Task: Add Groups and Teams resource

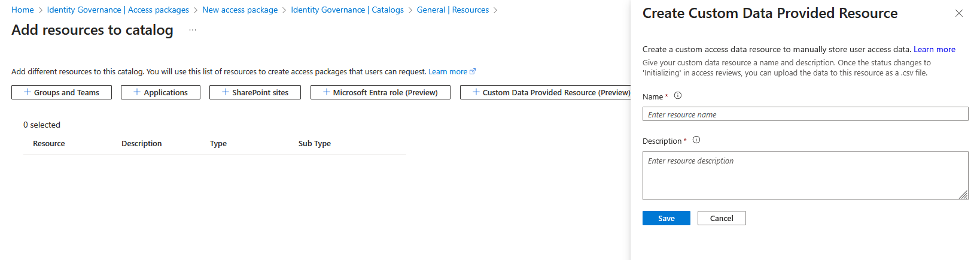Action: (x=62, y=92)
